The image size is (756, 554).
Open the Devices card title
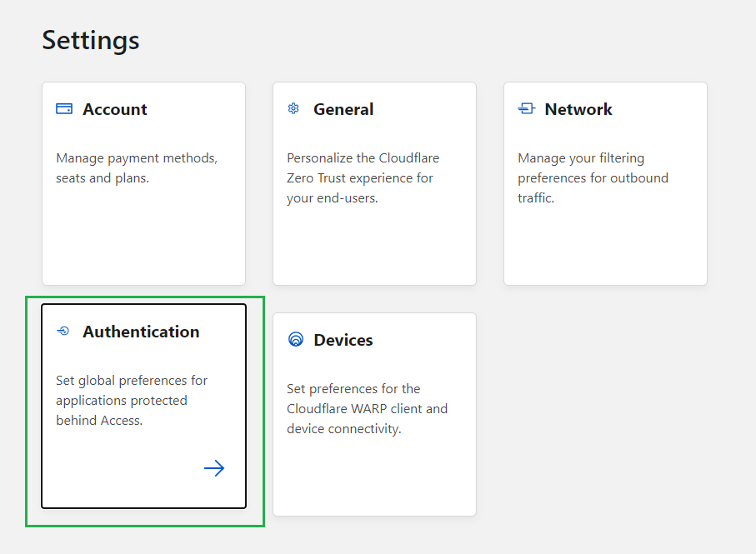(x=343, y=340)
